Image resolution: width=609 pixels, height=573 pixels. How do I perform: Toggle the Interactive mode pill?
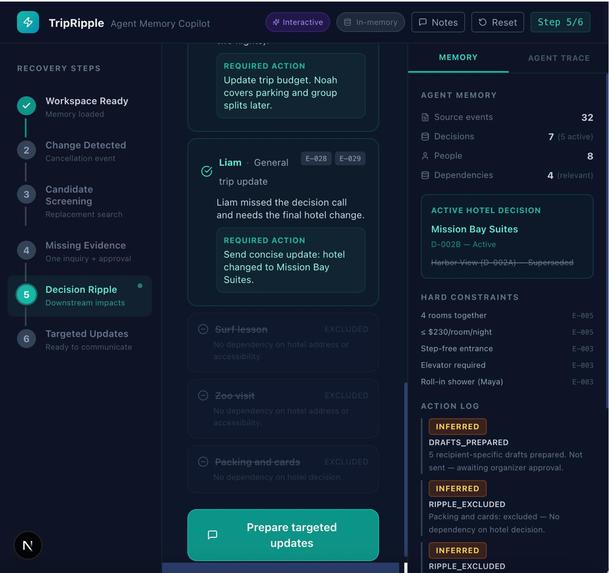(x=298, y=22)
